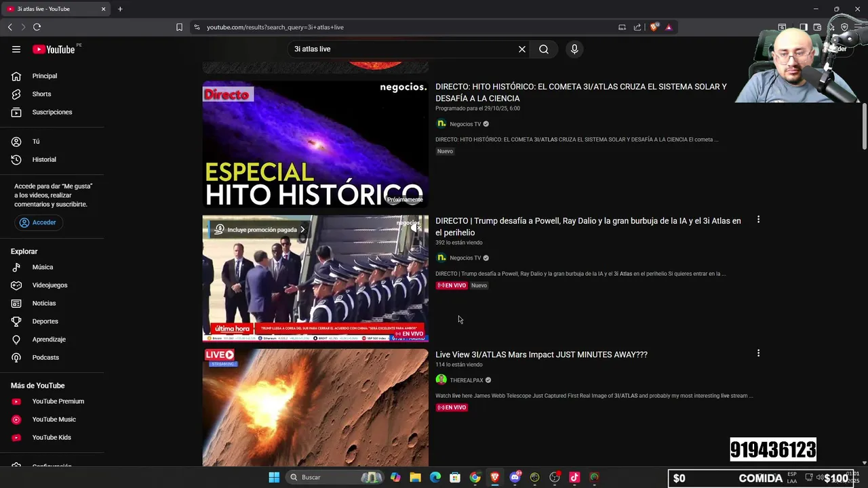Expand the 'Incluye promoción pagada' notice

260,230
